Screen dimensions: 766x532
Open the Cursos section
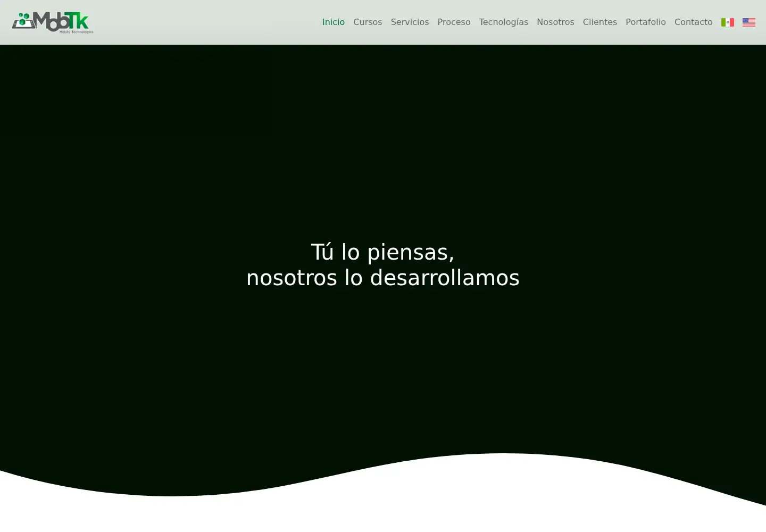point(368,22)
